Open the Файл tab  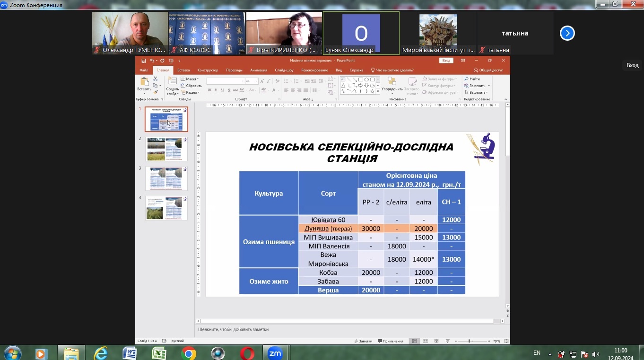point(144,70)
